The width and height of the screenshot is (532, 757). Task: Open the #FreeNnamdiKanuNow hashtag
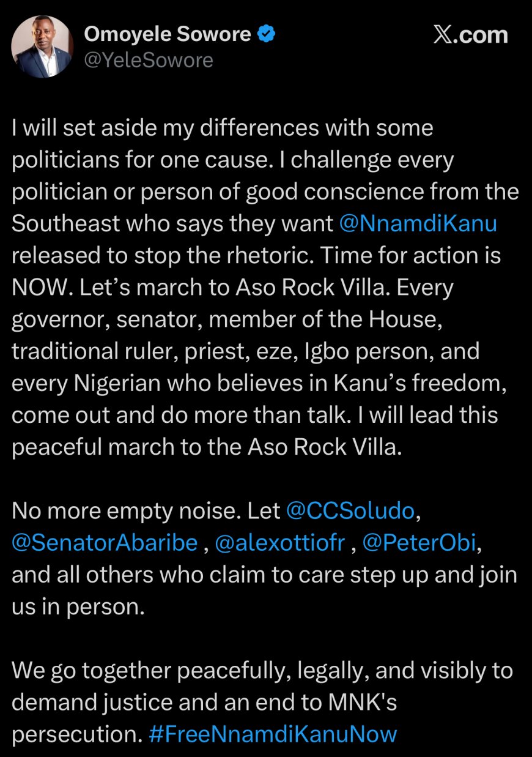(x=273, y=734)
